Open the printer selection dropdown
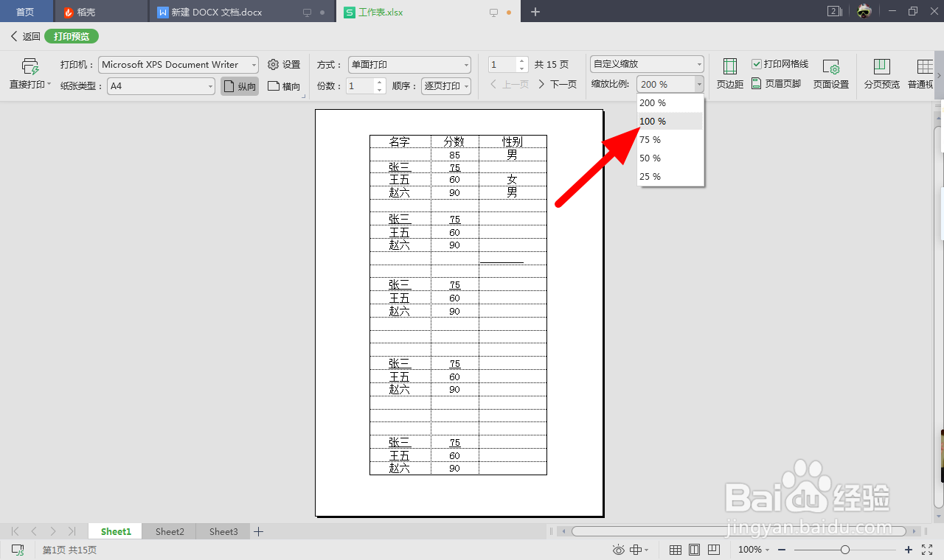This screenshot has width=944, height=560. click(254, 64)
